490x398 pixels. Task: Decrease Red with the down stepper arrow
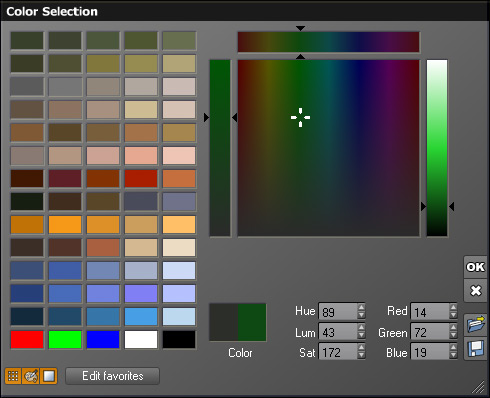point(453,315)
